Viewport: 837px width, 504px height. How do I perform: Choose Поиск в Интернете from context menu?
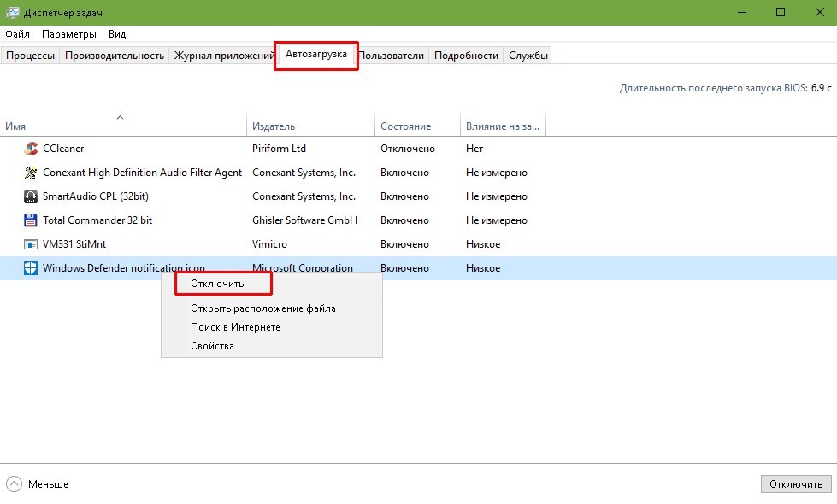pyautogui.click(x=271, y=327)
